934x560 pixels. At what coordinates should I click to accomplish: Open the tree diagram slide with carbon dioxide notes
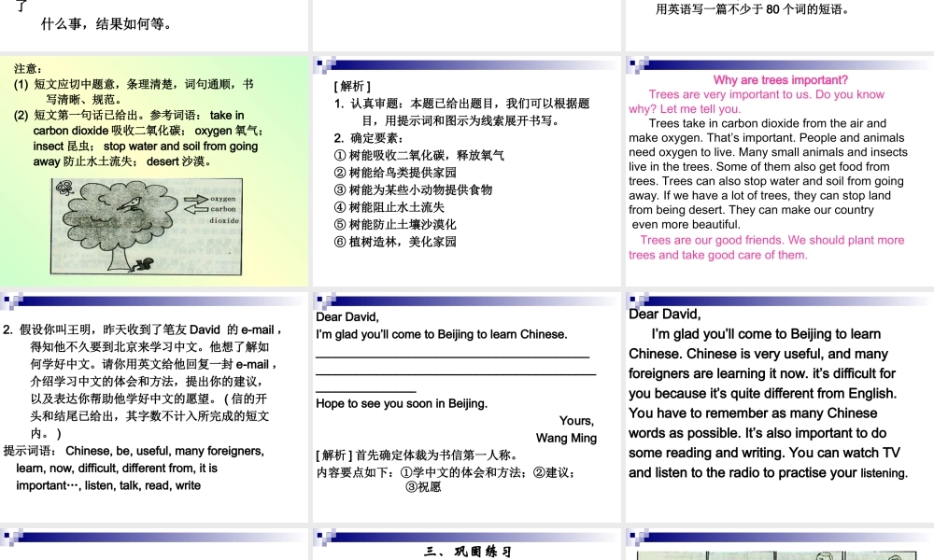(154, 172)
